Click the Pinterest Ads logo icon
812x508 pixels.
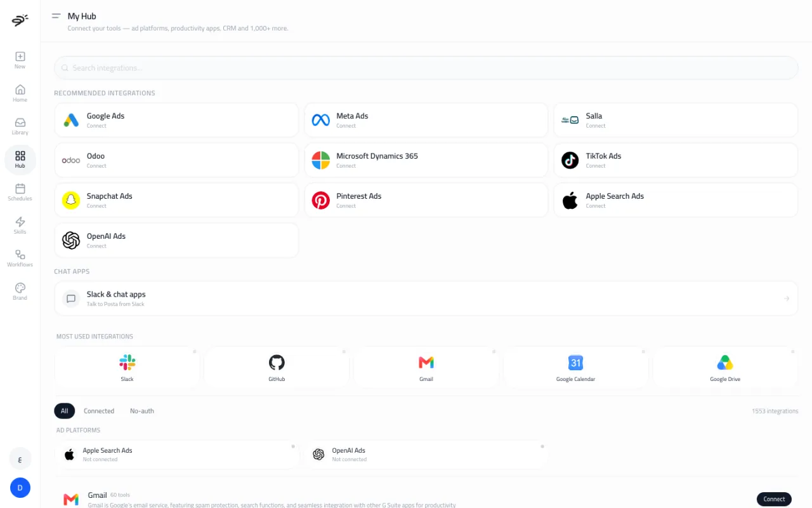tap(321, 200)
